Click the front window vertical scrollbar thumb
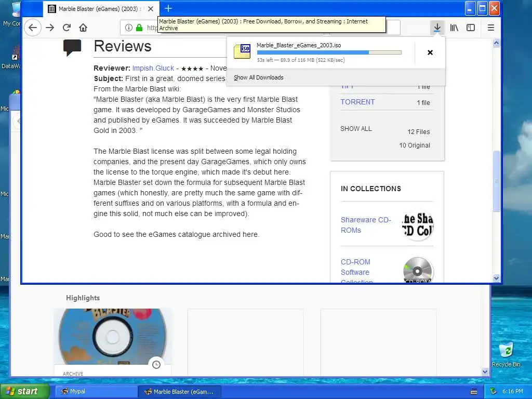 496,181
